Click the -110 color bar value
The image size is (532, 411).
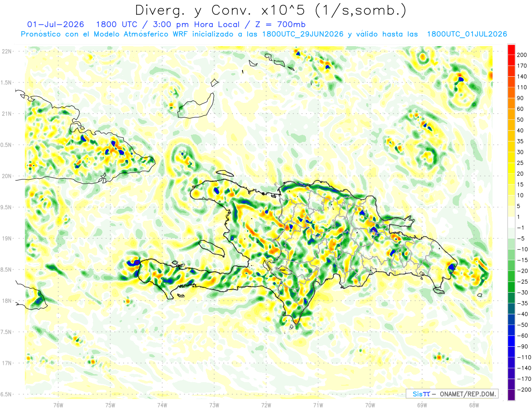click(x=523, y=357)
